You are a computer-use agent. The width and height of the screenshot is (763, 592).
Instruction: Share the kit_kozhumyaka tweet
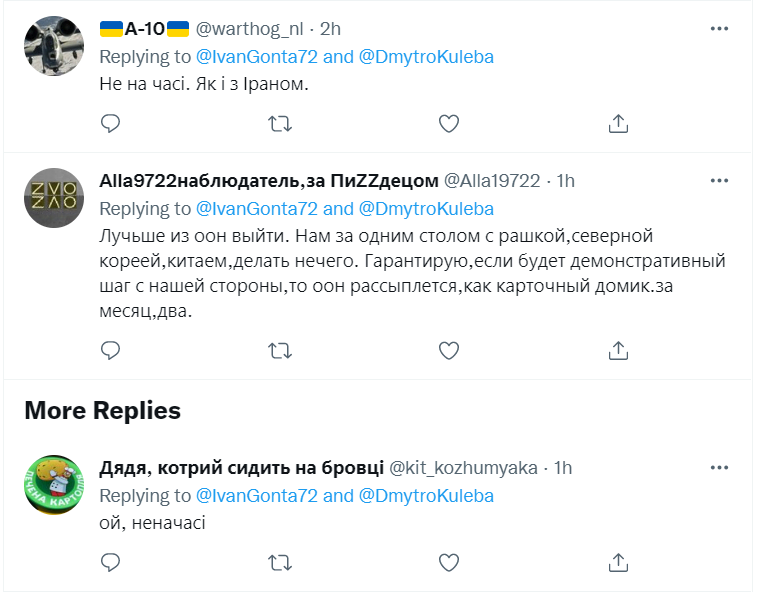coord(619,563)
